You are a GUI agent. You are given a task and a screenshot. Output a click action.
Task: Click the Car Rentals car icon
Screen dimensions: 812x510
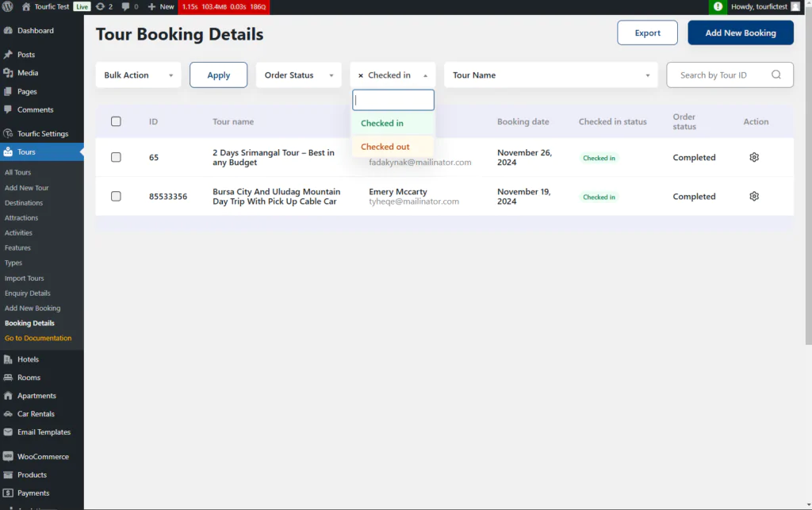8,414
